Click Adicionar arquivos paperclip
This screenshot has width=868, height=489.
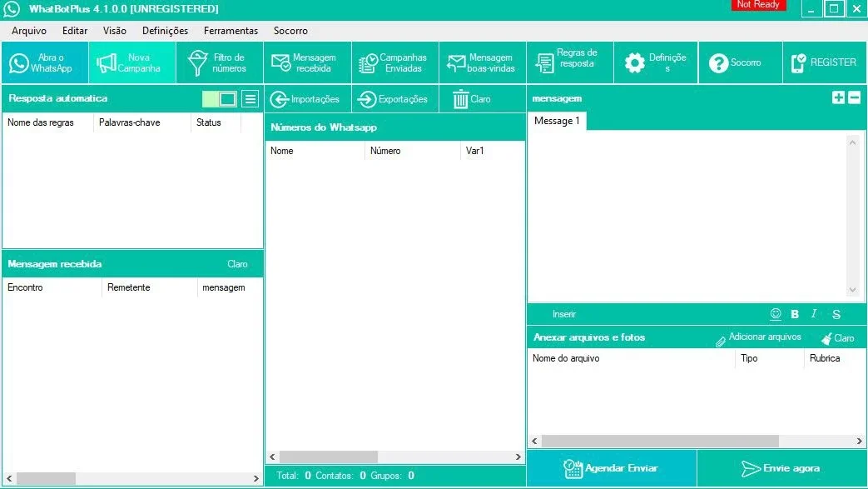[758, 337]
